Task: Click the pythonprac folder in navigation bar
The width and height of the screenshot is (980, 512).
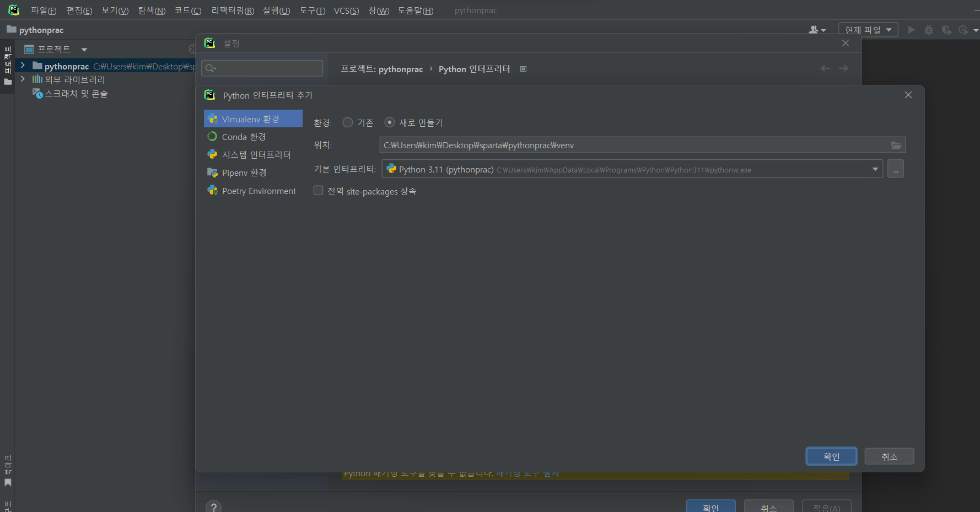Action: pos(35,30)
